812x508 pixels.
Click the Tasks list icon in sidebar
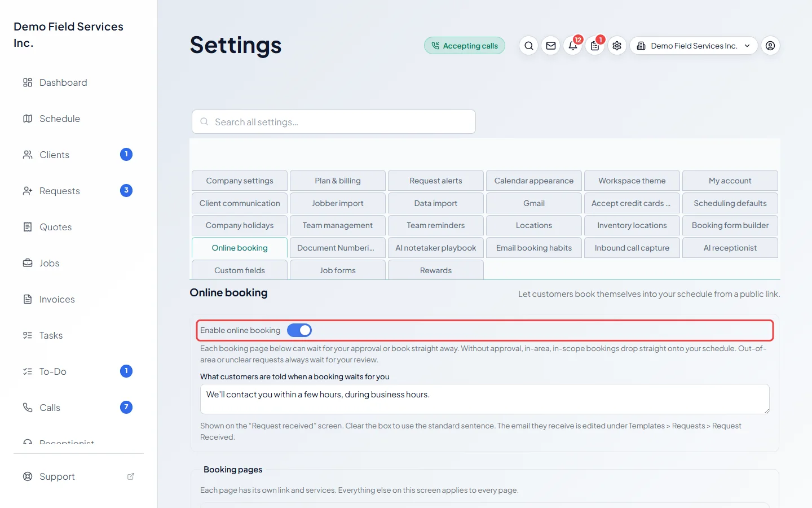coord(28,335)
